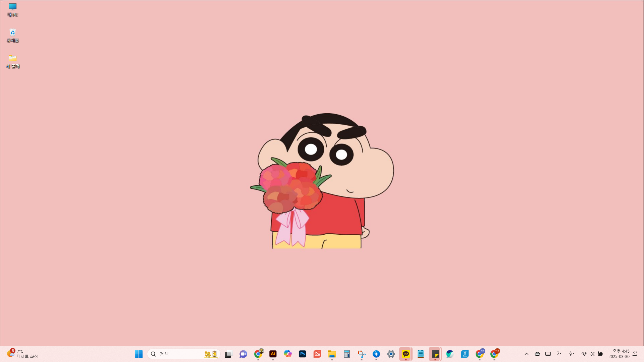
Task: Switch to KakaoTalk in the taskbar
Action: (x=406, y=354)
